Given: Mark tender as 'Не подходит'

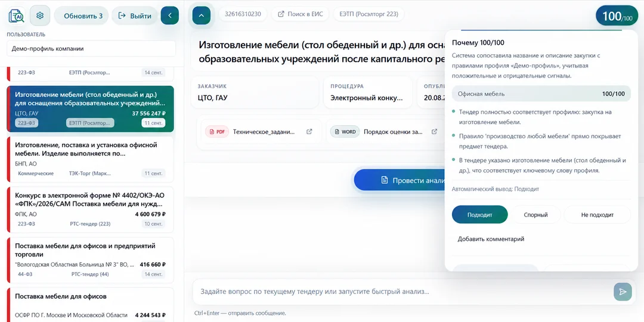Looking at the screenshot, I should [x=597, y=215].
